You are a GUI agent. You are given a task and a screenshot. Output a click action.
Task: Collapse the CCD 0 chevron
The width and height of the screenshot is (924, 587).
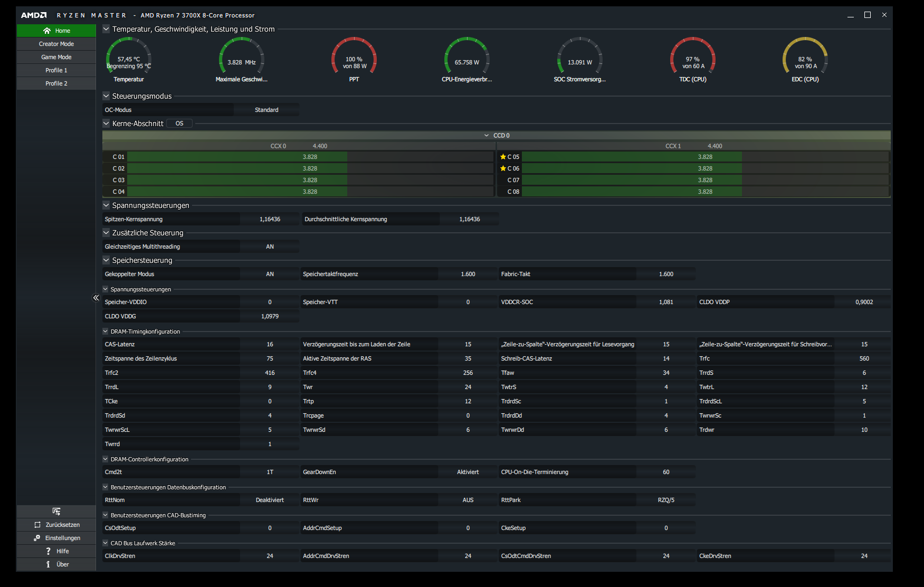pos(487,136)
